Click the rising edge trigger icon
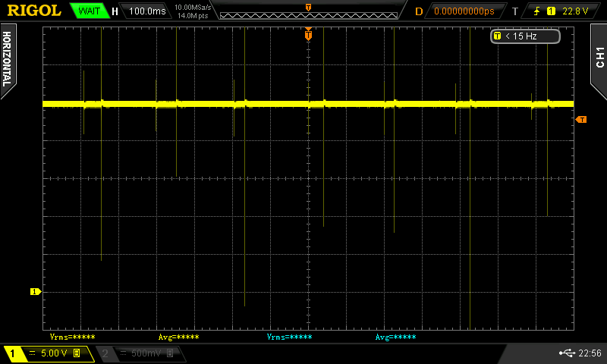607x364 pixels. (x=537, y=11)
